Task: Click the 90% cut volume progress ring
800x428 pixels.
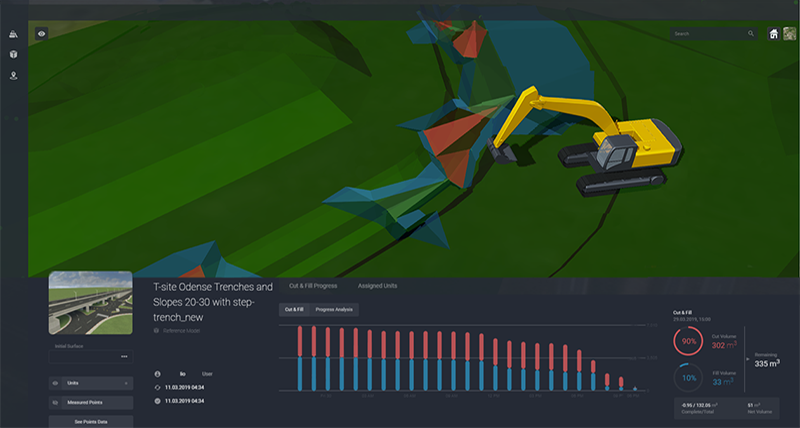Action: 689,342
